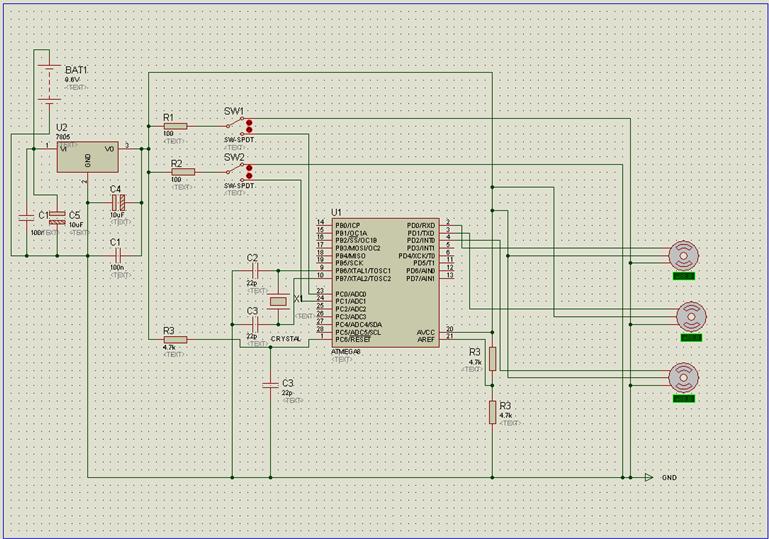Click the SW1 reference label
This screenshot has height=539, width=769.
(234, 111)
